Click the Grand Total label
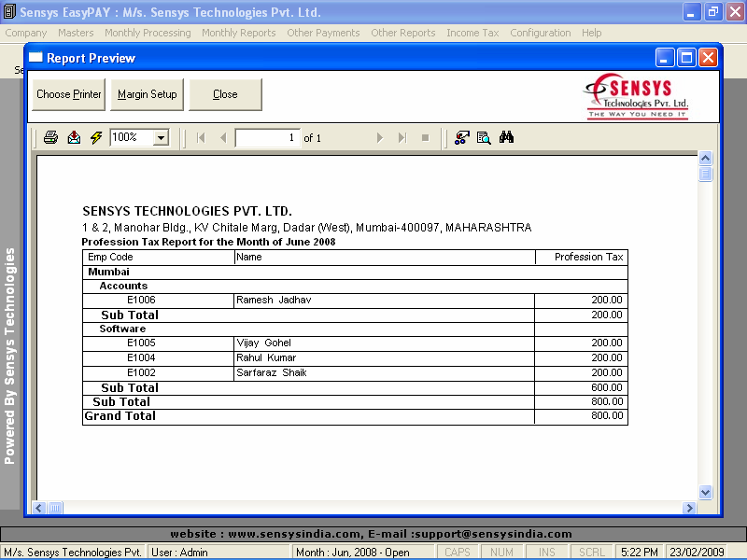This screenshot has height=560, width=747. click(120, 416)
